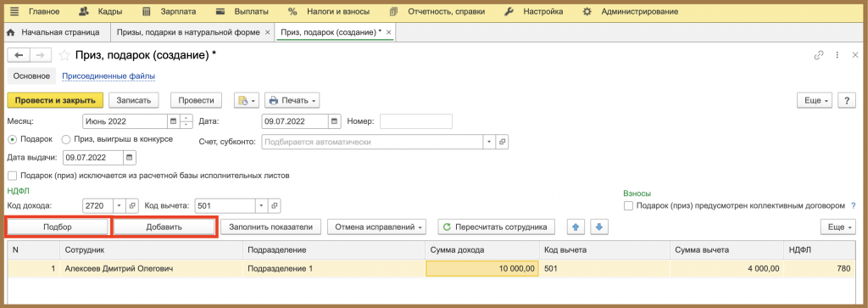The height and width of the screenshot is (308, 868).
Task: Click the Сумма вычета cell 4 000,00
Action: pos(726,269)
